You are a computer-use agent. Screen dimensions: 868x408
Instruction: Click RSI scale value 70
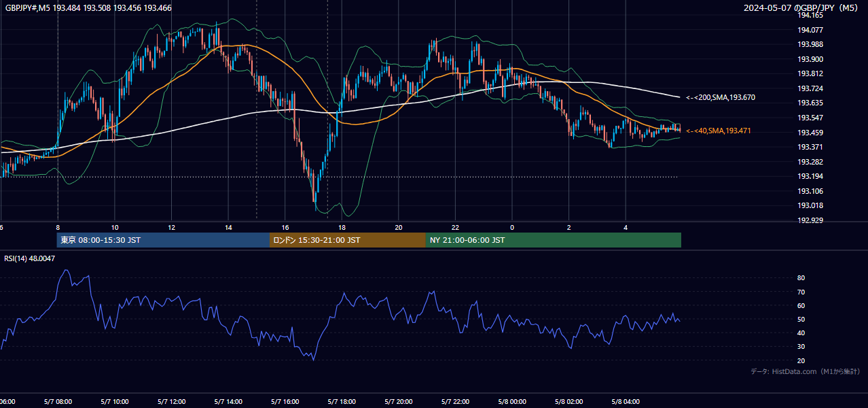tap(801, 292)
